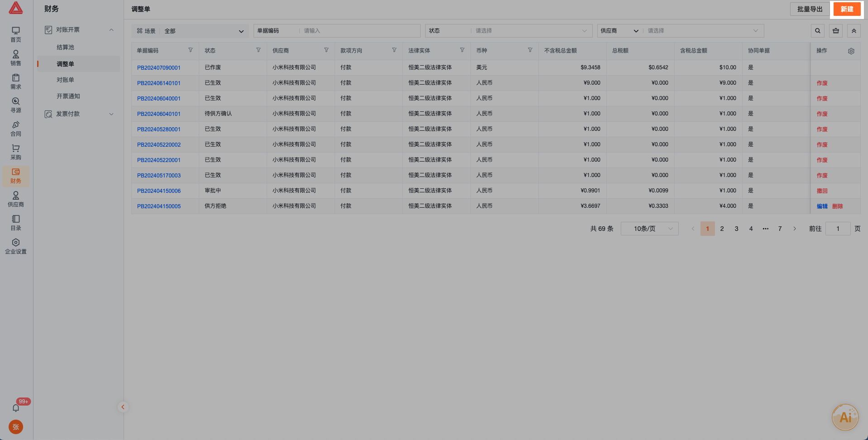Screen dimensions: 868x440
Task: Open the 销售 sales module icon
Action: point(16,58)
